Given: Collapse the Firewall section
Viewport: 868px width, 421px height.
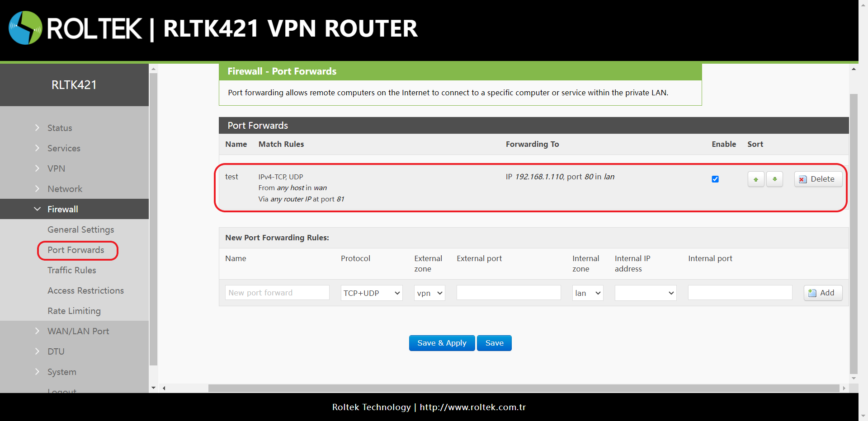Looking at the screenshot, I should coord(63,209).
